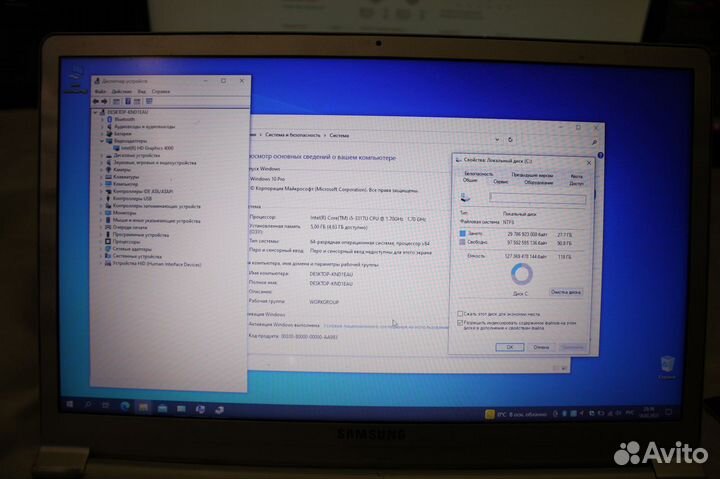This screenshot has height=479, width=720.
Task: Click the blue help icon in System window
Action: [600, 156]
